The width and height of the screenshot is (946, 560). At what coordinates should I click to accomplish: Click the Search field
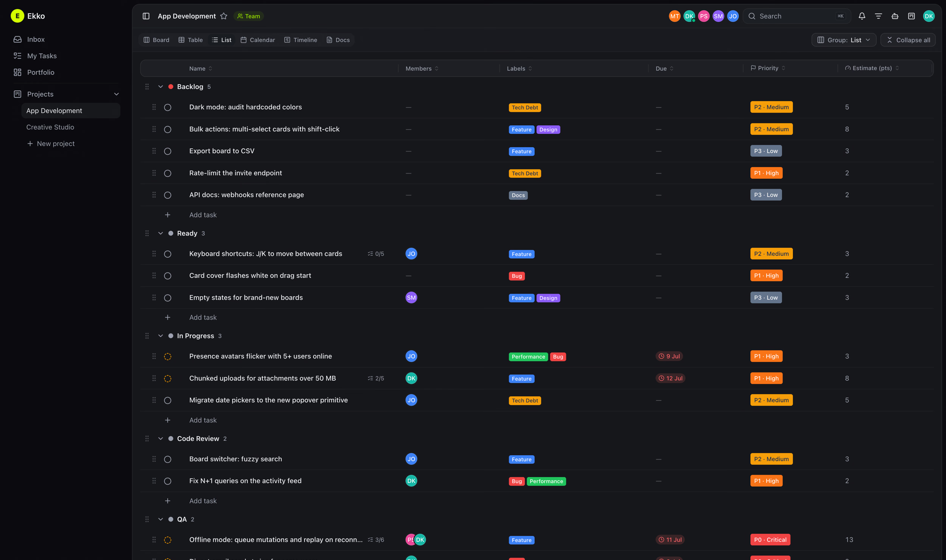click(797, 16)
